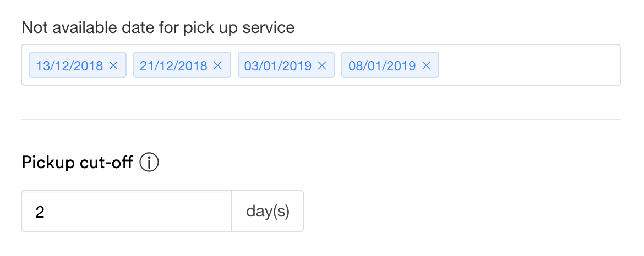This screenshot has height=256, width=644.
Task: Click the 'Not available date for pick up service' label
Action: pyautogui.click(x=158, y=28)
